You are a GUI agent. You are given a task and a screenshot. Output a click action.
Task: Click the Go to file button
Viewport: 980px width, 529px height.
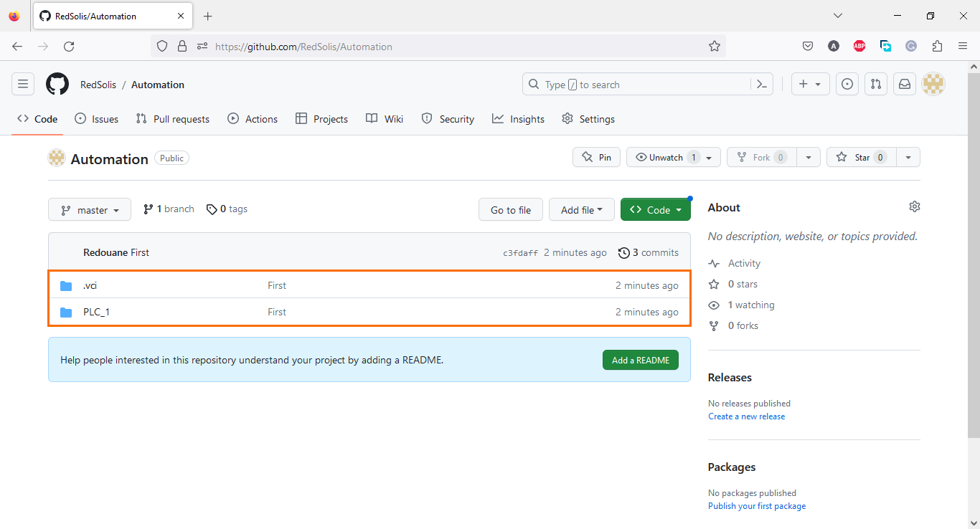(511, 209)
